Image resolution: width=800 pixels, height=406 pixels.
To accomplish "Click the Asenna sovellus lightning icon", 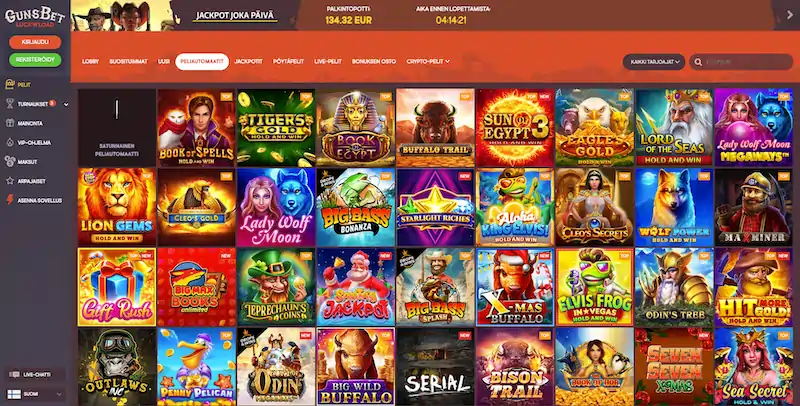I will (10, 200).
